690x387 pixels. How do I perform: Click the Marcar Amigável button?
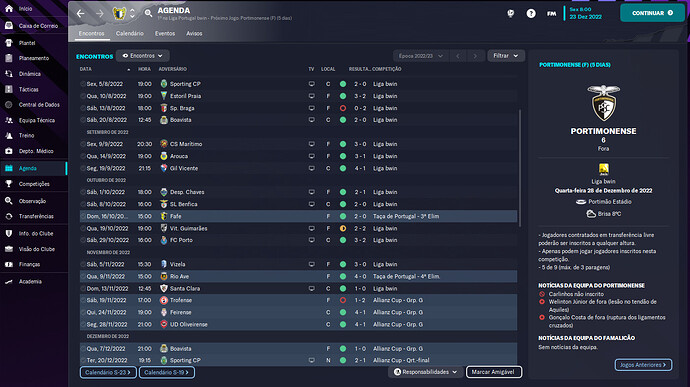pos(493,372)
